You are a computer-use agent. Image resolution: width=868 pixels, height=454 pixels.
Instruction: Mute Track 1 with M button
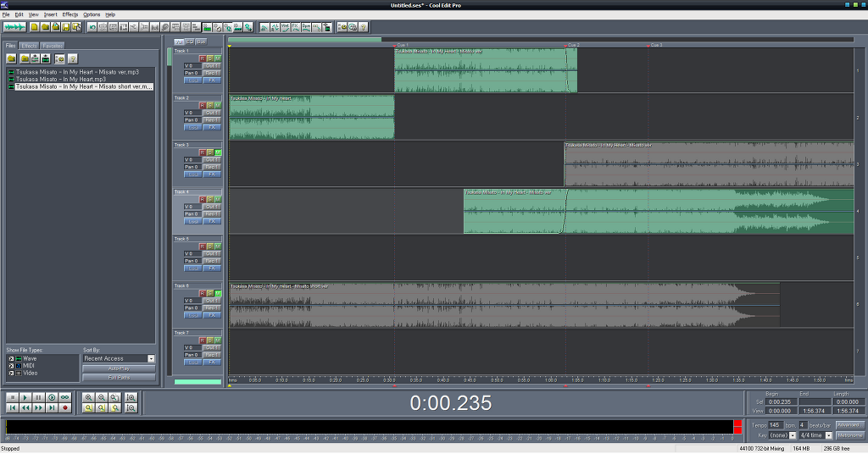click(x=217, y=58)
